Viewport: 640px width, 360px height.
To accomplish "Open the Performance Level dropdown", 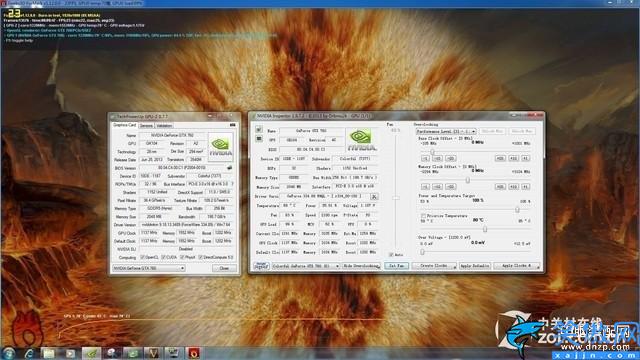I will (446, 131).
